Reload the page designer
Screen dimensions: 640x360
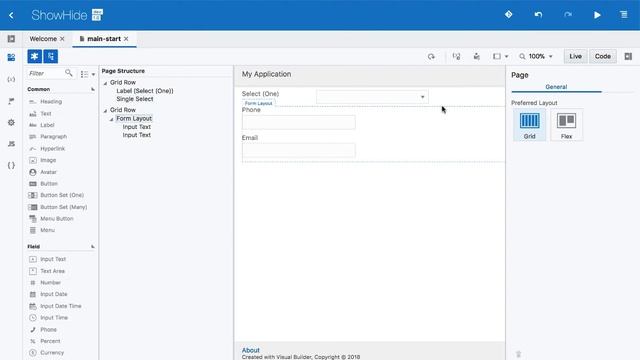click(x=431, y=56)
